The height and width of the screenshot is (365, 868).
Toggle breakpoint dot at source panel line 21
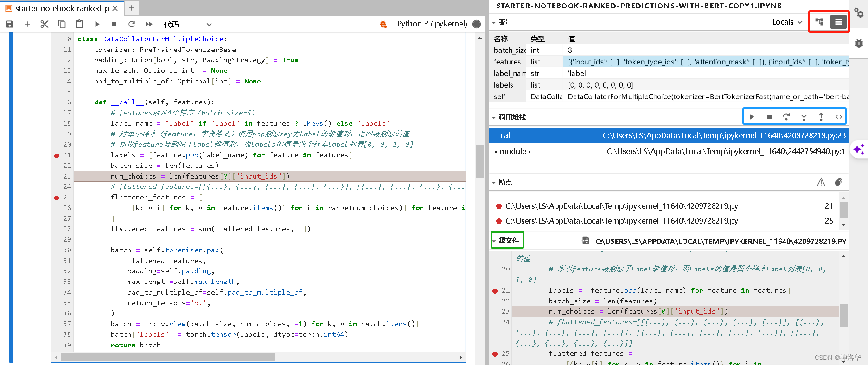point(495,291)
